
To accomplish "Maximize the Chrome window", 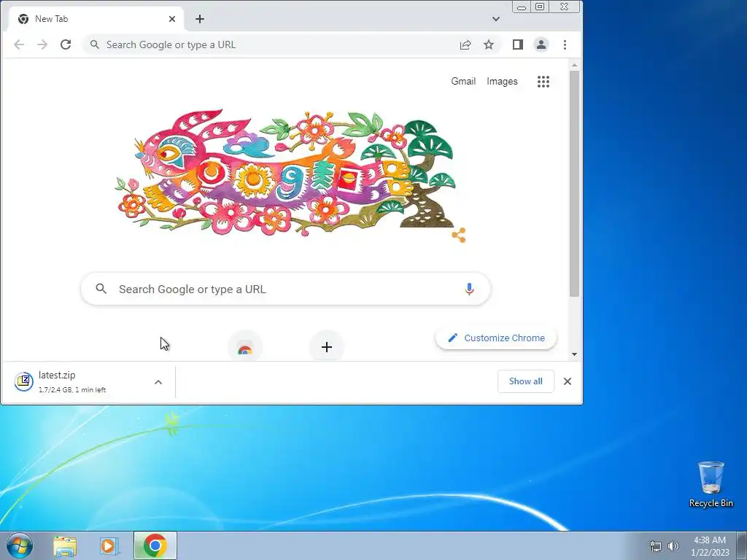I will [540, 7].
